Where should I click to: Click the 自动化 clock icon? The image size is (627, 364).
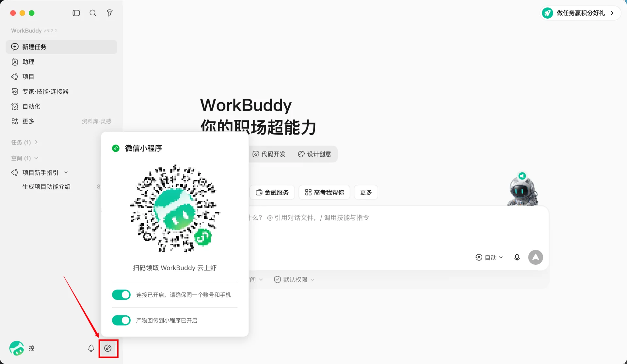(15, 106)
